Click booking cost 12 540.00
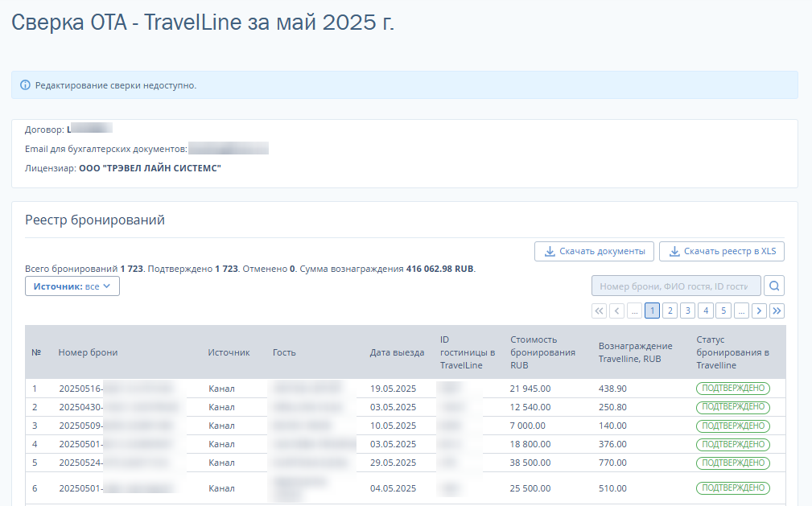The image size is (812, 506). (530, 407)
